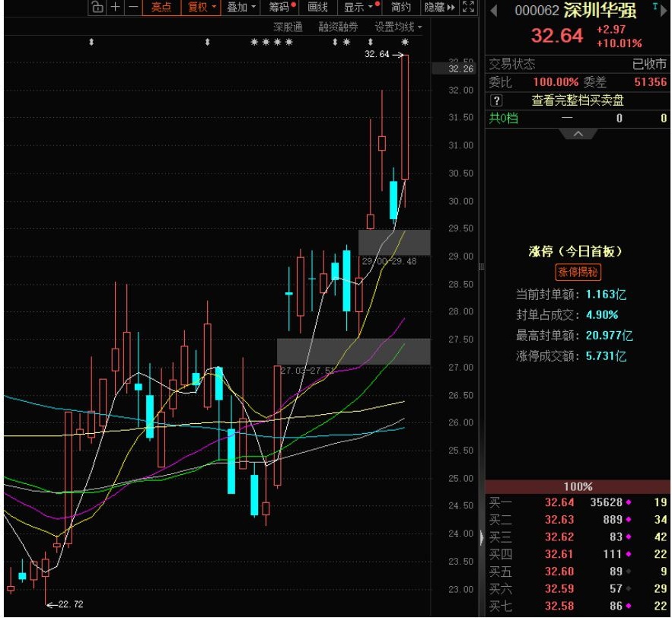Open the 筹码 chip distribution panel
Screen dimensions: 672x618
[x=282, y=8]
